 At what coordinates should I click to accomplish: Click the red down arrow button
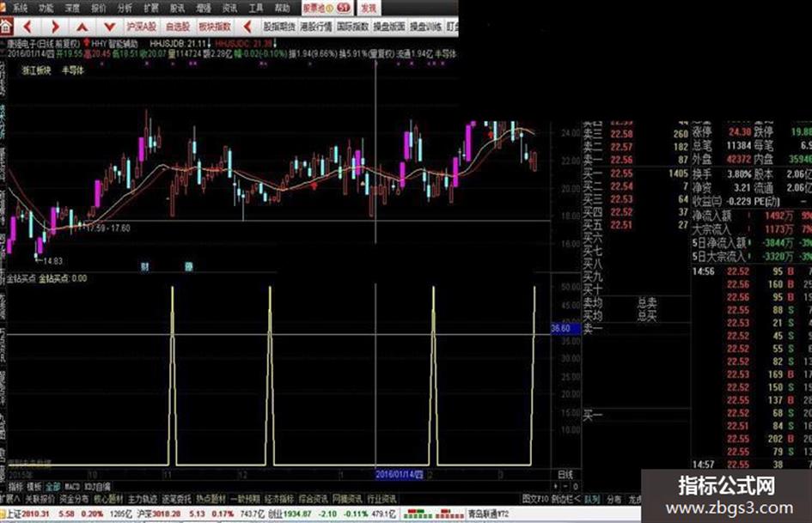click(x=109, y=27)
